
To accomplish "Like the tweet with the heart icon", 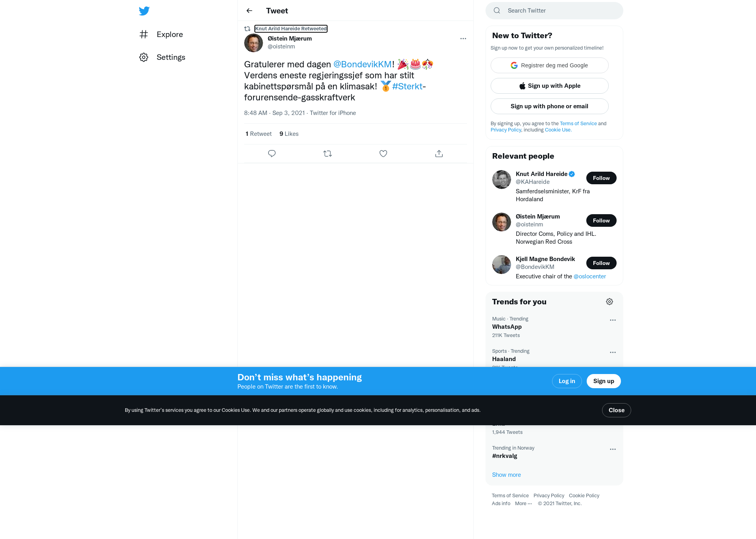I will (383, 154).
